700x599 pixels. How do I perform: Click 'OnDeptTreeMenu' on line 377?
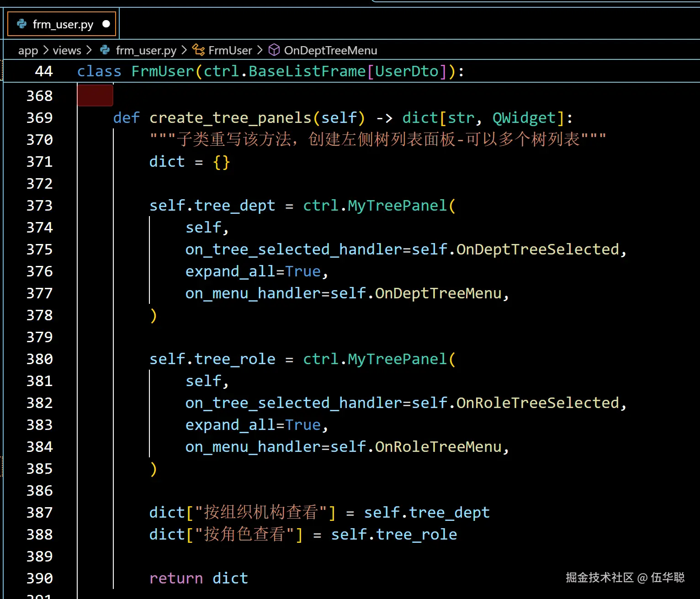click(x=438, y=293)
